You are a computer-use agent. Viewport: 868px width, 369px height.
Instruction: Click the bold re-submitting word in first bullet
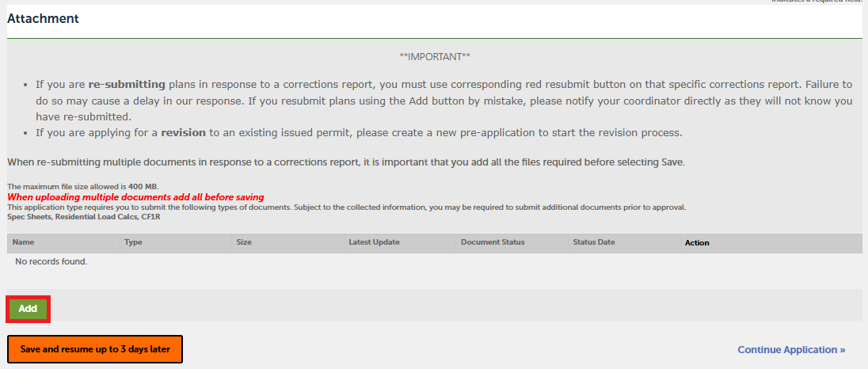coord(127,84)
